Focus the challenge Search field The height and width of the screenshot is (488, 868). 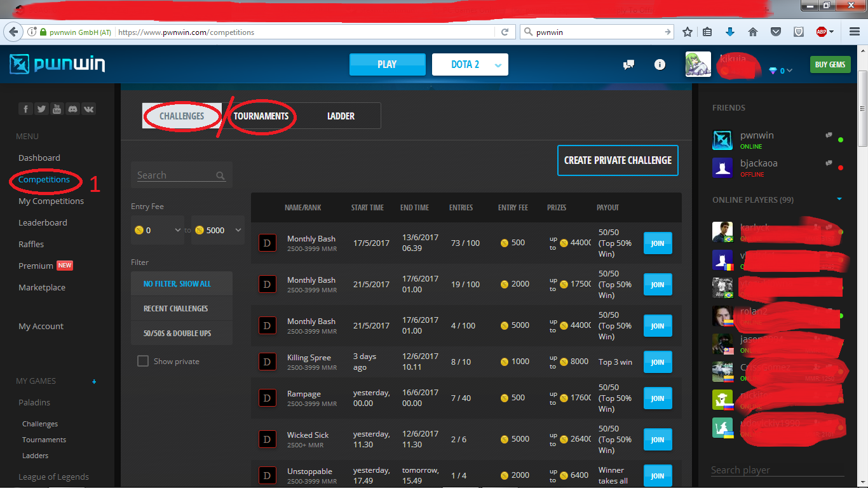[182, 175]
